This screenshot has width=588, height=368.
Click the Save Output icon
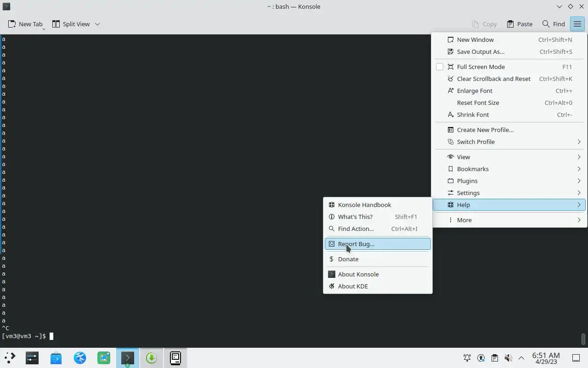pyautogui.click(x=451, y=52)
